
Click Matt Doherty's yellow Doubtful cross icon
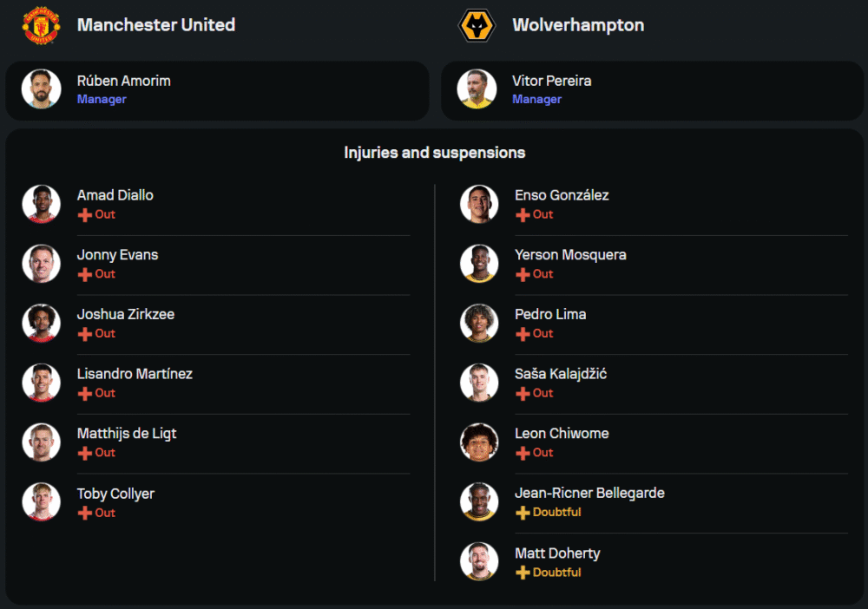pyautogui.click(x=523, y=573)
